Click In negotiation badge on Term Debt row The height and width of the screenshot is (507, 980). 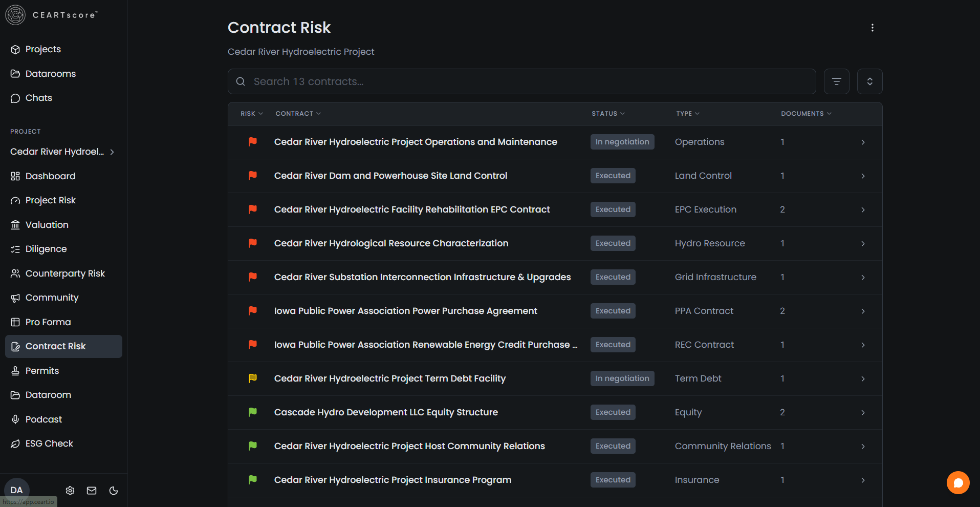622,378
